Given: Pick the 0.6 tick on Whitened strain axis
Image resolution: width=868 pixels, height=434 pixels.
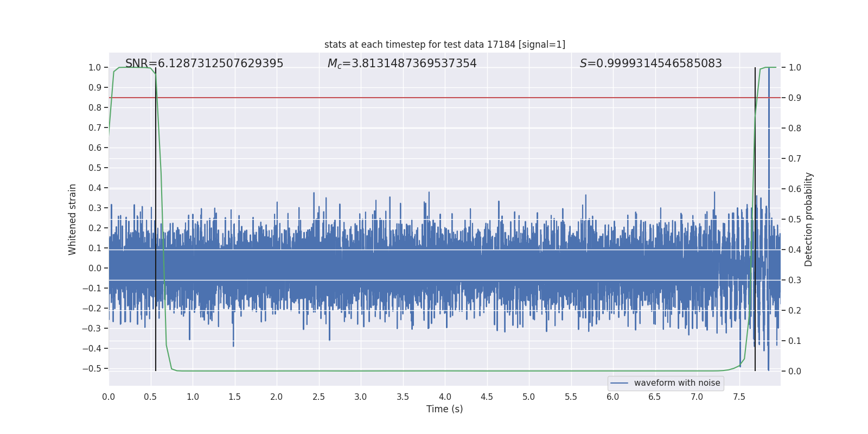Looking at the screenshot, I should (95, 148).
